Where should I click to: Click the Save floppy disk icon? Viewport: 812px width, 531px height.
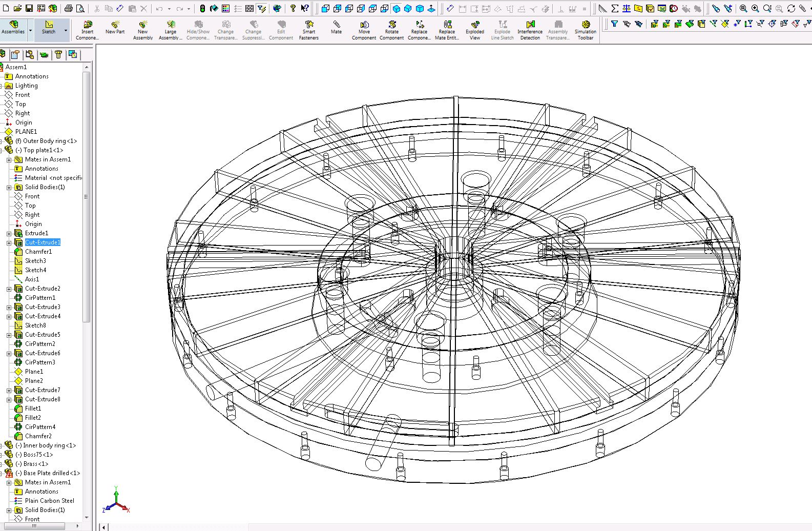29,8
